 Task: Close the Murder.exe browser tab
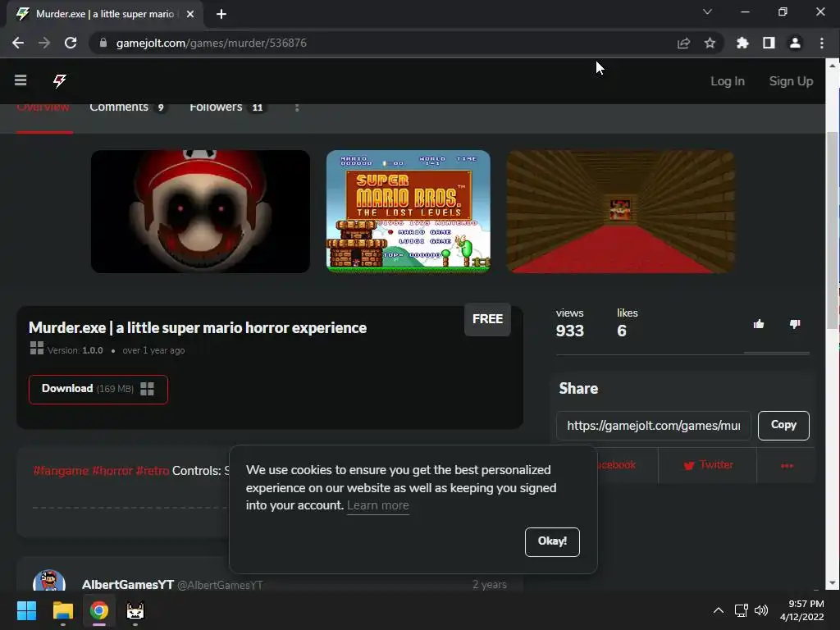click(x=190, y=14)
